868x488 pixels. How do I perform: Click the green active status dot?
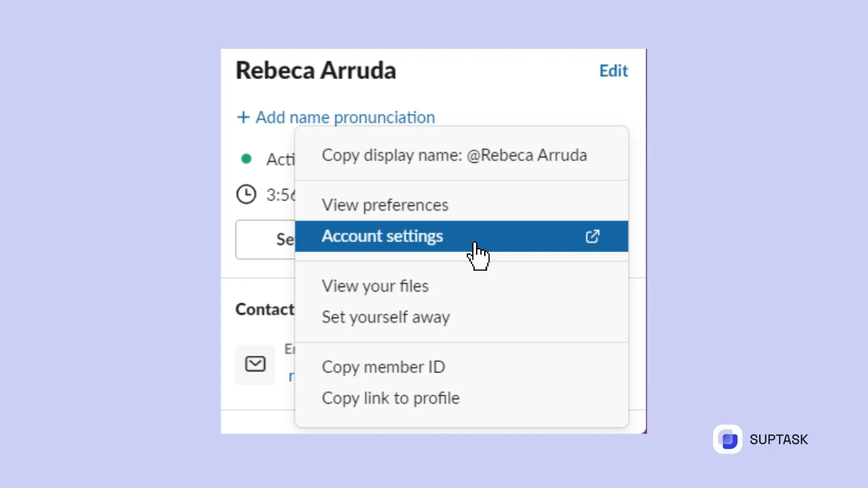point(246,158)
